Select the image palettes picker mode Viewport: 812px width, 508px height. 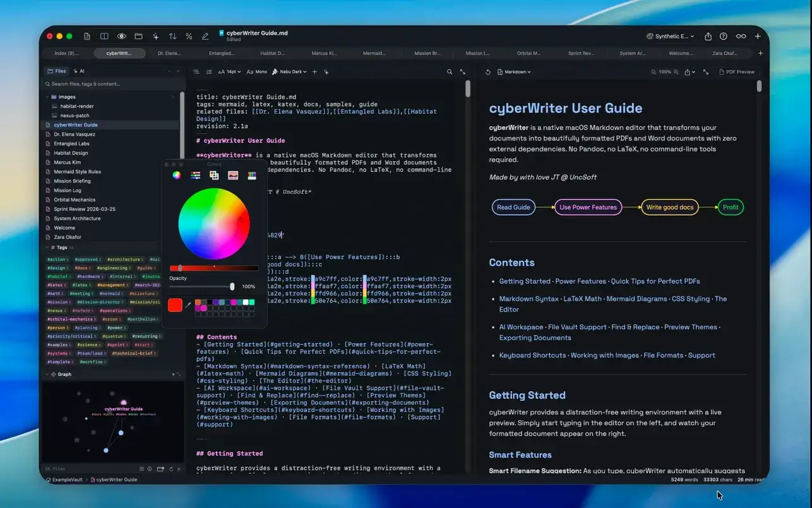[x=233, y=176]
